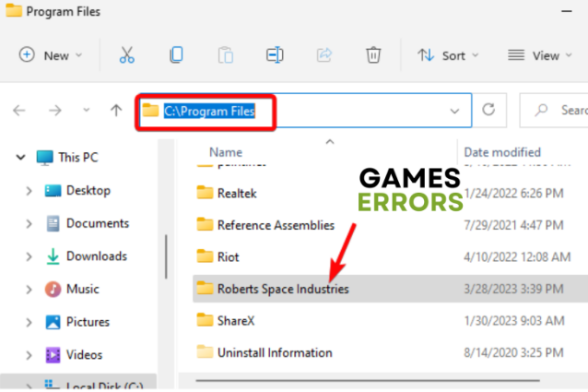
Task: Click the Share icon in toolbar
Action: [x=323, y=55]
